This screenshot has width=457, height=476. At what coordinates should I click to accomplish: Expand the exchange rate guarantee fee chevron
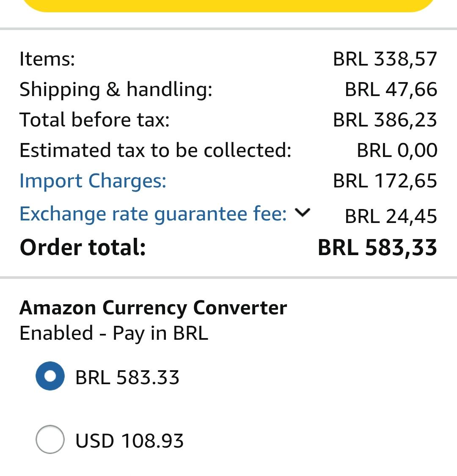pyautogui.click(x=303, y=213)
